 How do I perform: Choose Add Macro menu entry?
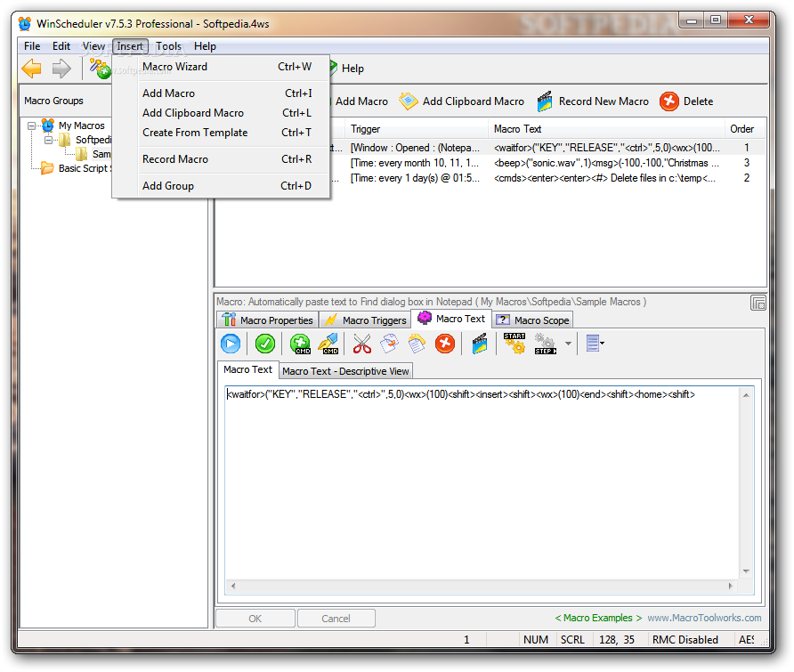click(222, 93)
